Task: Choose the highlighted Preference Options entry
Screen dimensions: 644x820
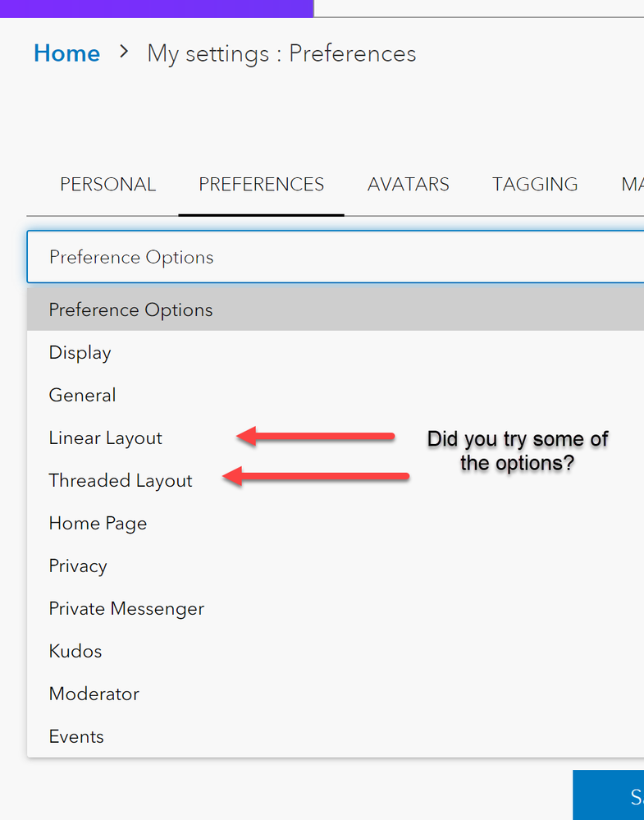Action: pyautogui.click(x=131, y=310)
